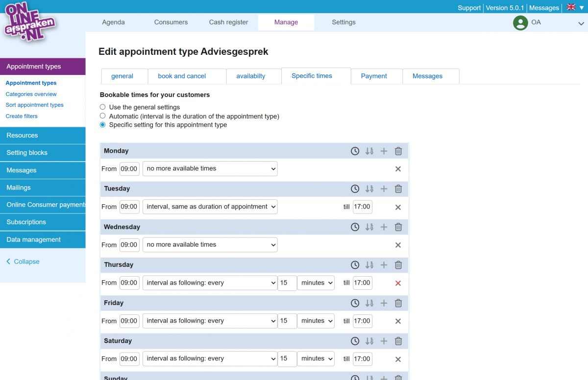
Task: Select 'Specific setting for this appointment type'
Action: pyautogui.click(x=103, y=125)
